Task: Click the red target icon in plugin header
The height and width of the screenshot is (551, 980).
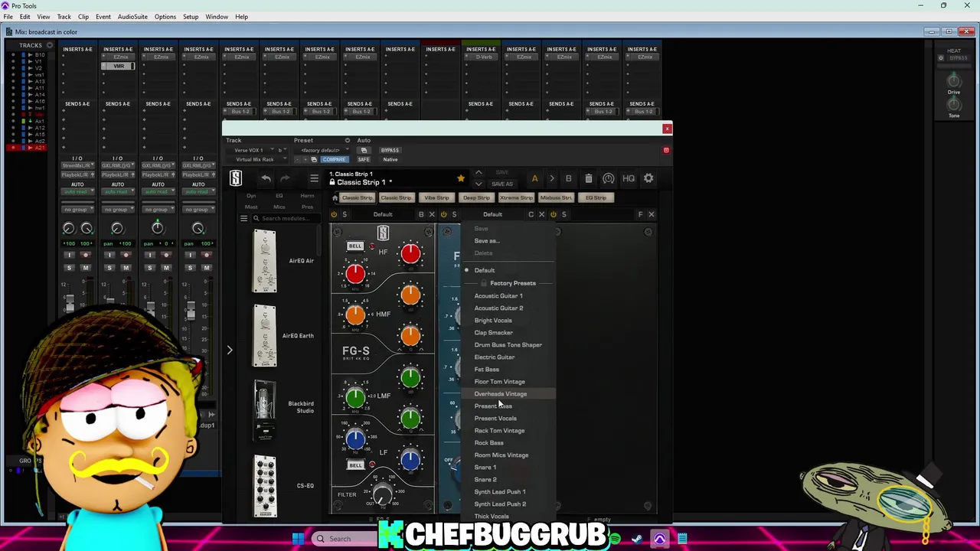Action: (x=666, y=150)
